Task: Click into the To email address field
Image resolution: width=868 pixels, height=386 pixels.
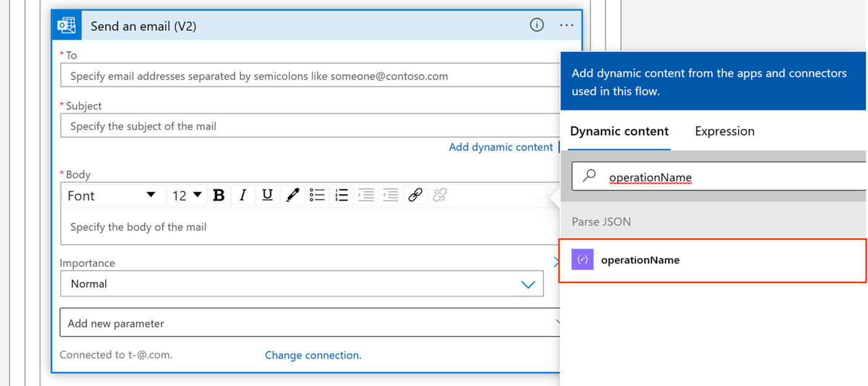Action: pyautogui.click(x=310, y=76)
